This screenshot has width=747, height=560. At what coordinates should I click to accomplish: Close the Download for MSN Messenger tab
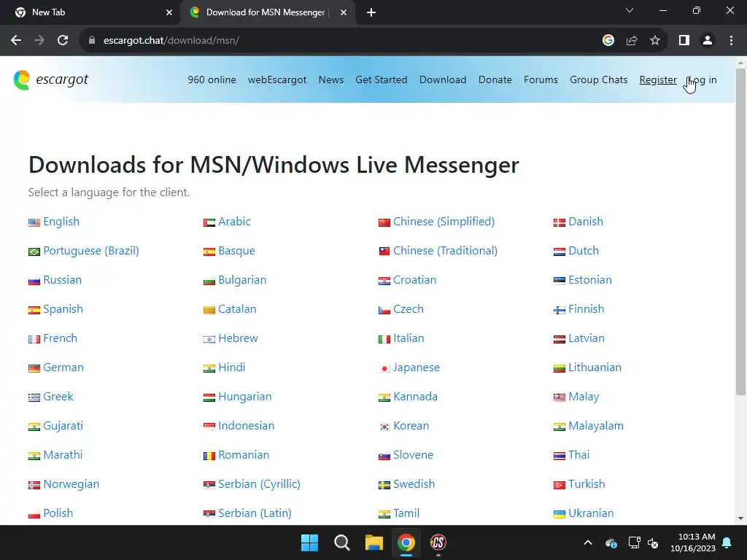344,12
